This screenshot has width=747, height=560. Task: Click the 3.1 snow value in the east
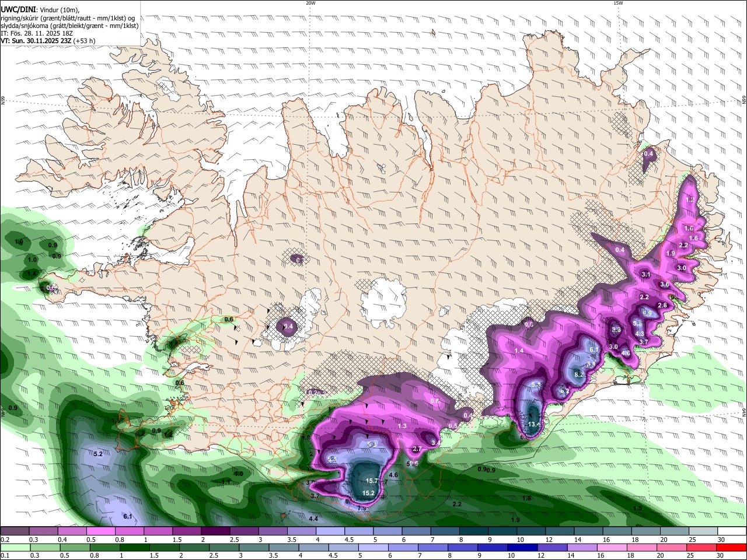645,274
